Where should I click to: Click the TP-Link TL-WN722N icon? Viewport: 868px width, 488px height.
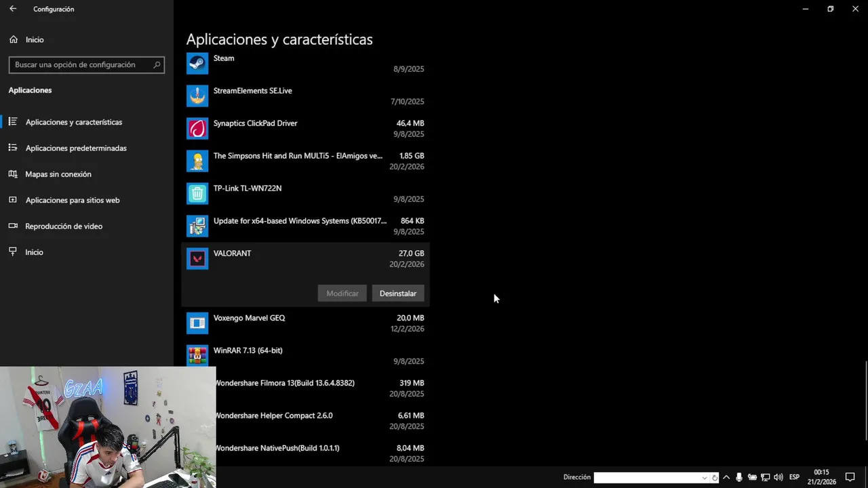[x=197, y=194]
